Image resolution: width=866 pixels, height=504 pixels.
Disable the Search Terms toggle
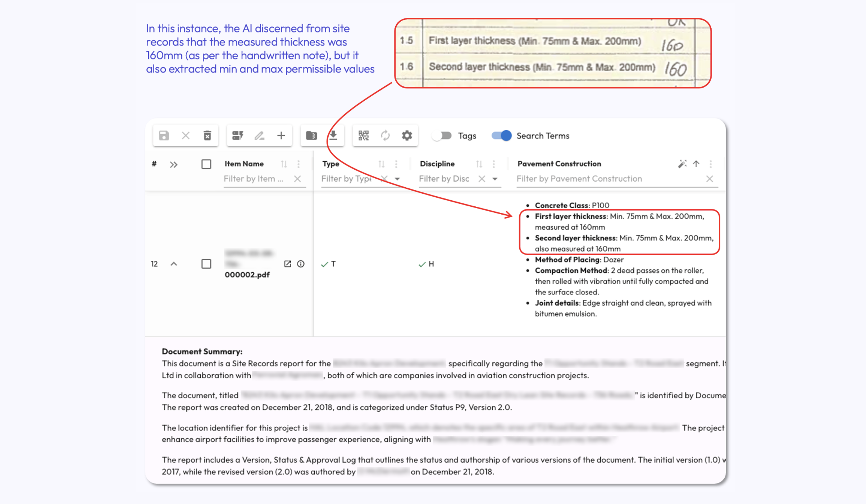(x=501, y=136)
